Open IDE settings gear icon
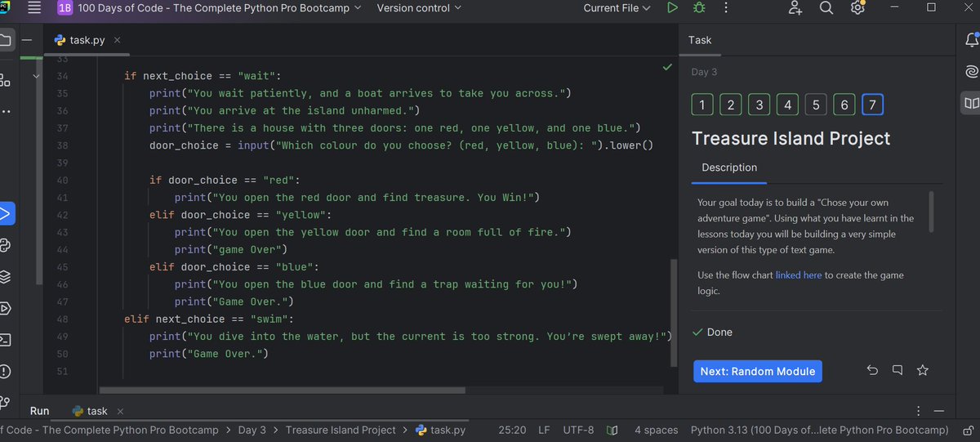This screenshot has width=980, height=442. point(857,8)
